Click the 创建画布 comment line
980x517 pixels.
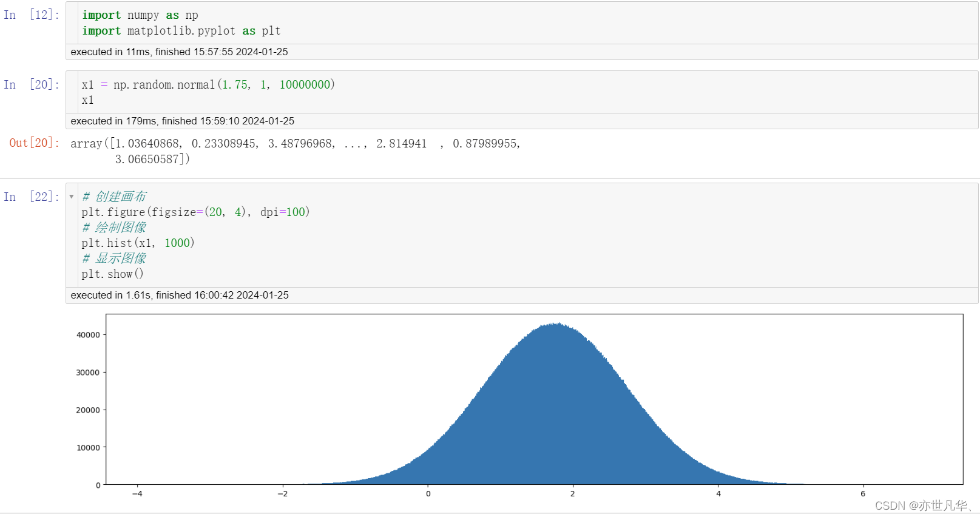pos(114,197)
